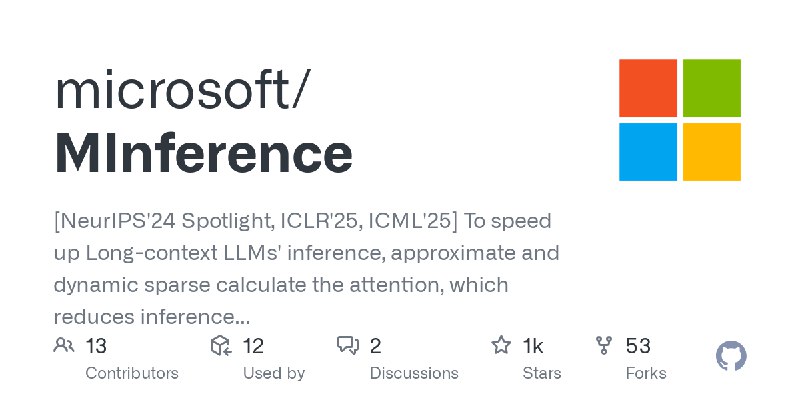The height and width of the screenshot is (400, 800).
Task: Click the discussions speech bubble icon
Action: (x=348, y=345)
